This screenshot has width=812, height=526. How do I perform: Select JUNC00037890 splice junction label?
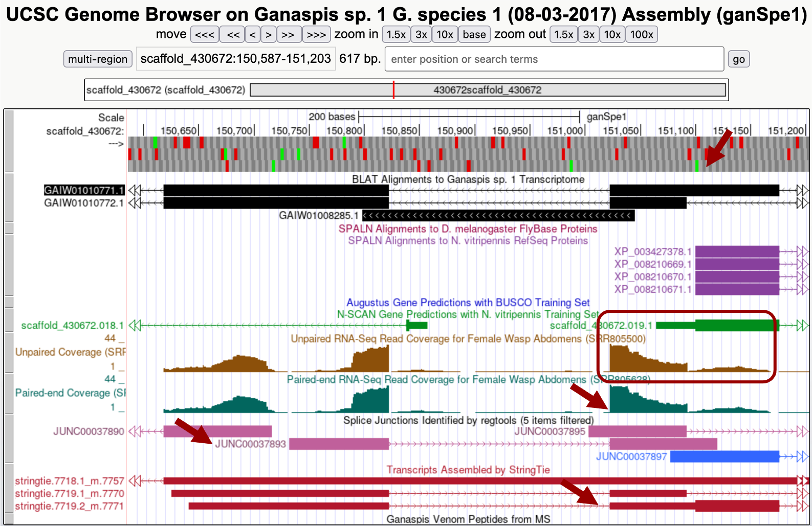click(x=89, y=431)
